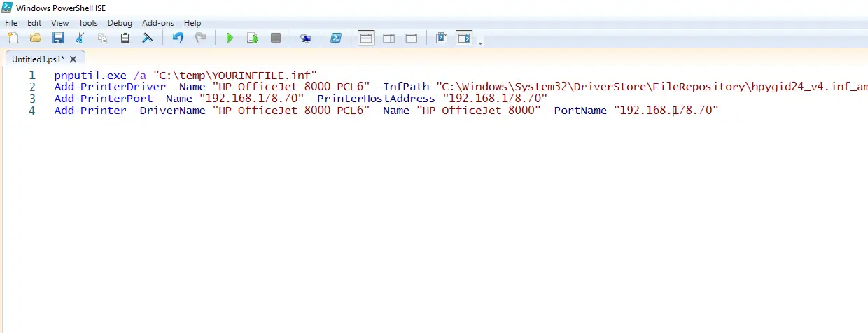868x333 pixels.
Task: Open the File menu
Action: (10, 23)
